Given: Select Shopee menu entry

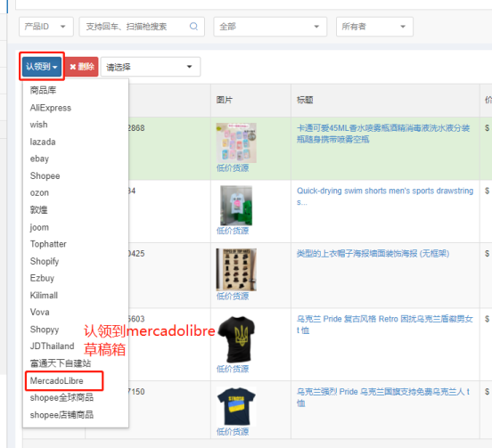Looking at the screenshot, I should pos(45,175).
